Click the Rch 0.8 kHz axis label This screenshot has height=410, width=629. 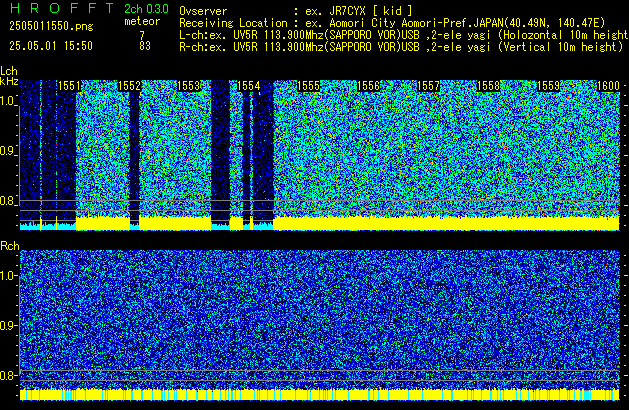click(x=8, y=375)
